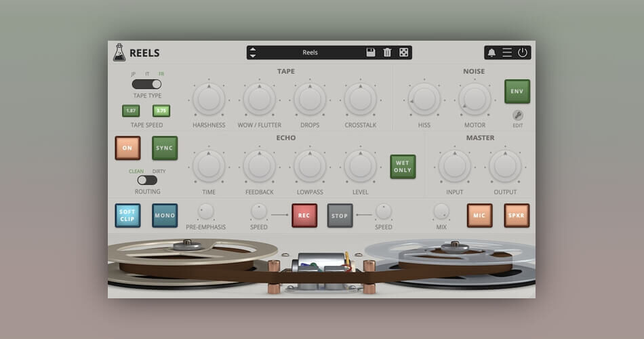Enable the Wet Only button
Image resolution: width=644 pixels, height=339 pixels.
(x=403, y=167)
